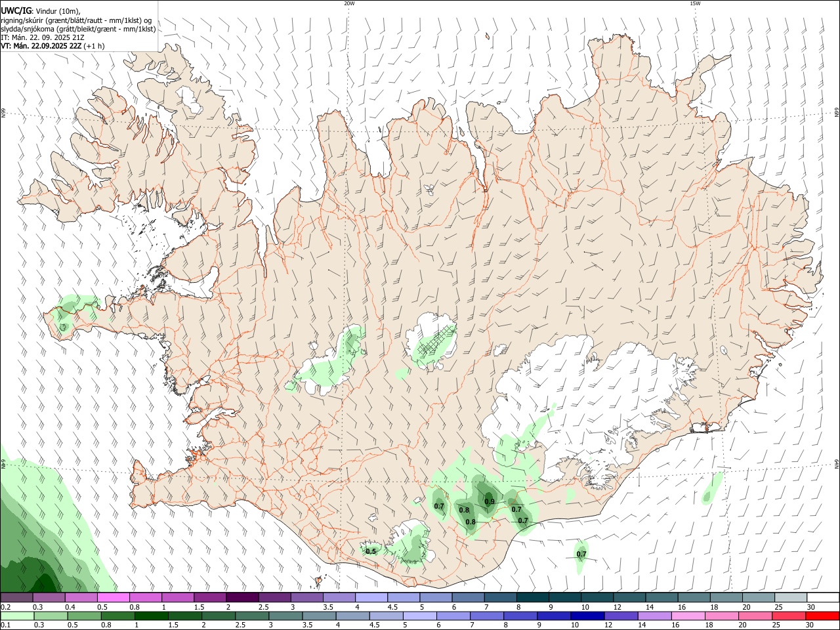The image size is (840, 630).
Task: Click the 'VT: Mán. 22.09.2025 22Z (+1 h)' line
Action: (52, 46)
